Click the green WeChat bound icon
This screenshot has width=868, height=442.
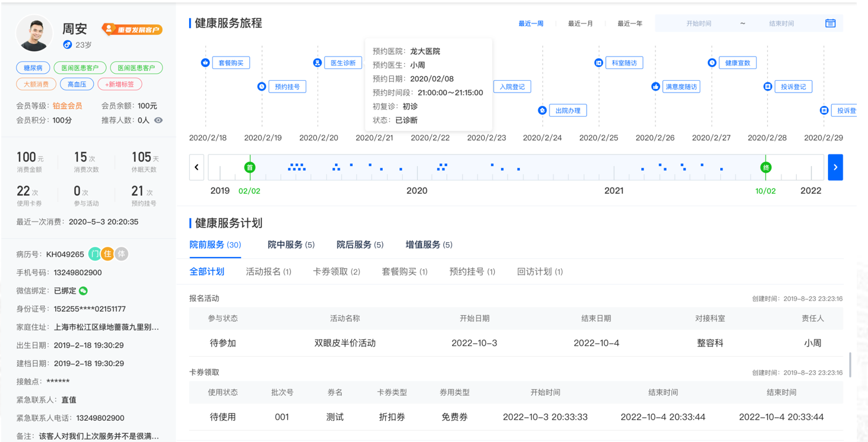pos(84,291)
